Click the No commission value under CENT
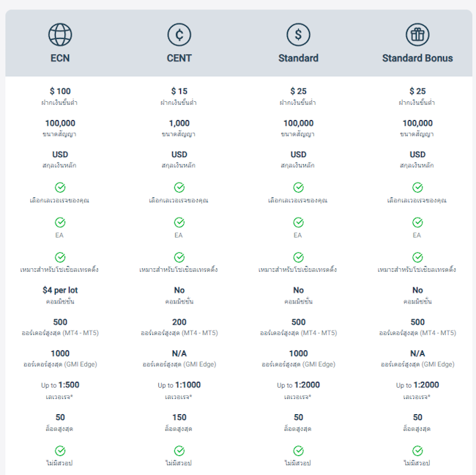Image resolution: width=476 pixels, height=475 pixels. 179,290
